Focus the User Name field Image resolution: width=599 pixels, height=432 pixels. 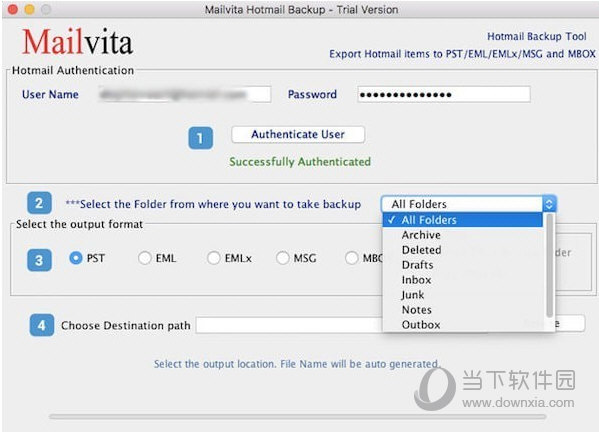click(x=184, y=94)
